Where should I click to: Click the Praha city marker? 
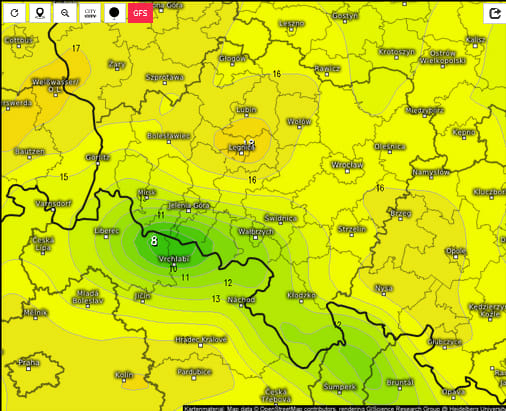pyautogui.click(x=29, y=369)
